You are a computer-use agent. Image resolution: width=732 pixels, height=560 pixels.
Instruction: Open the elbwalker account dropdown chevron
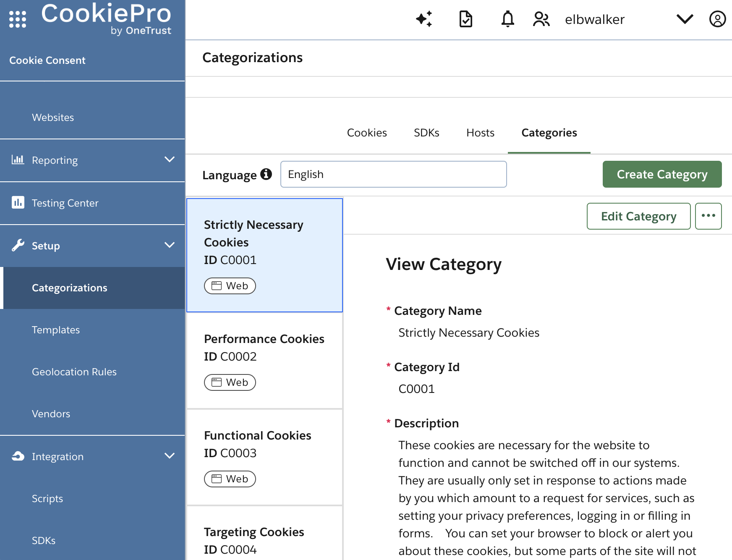point(685,19)
